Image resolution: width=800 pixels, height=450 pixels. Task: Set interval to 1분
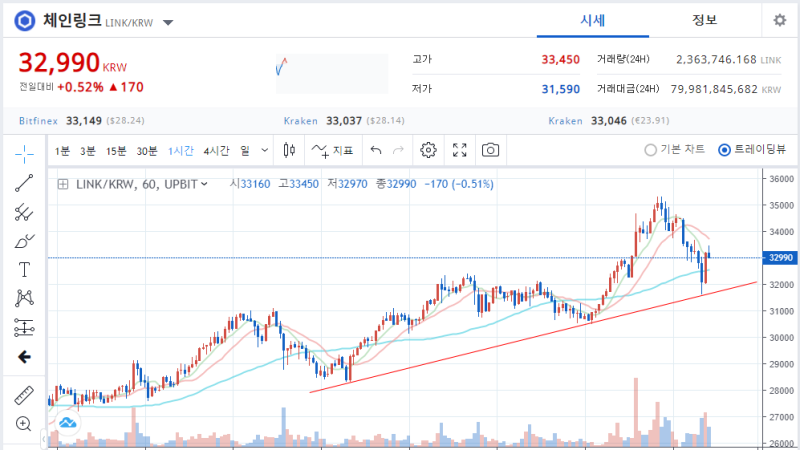point(62,151)
